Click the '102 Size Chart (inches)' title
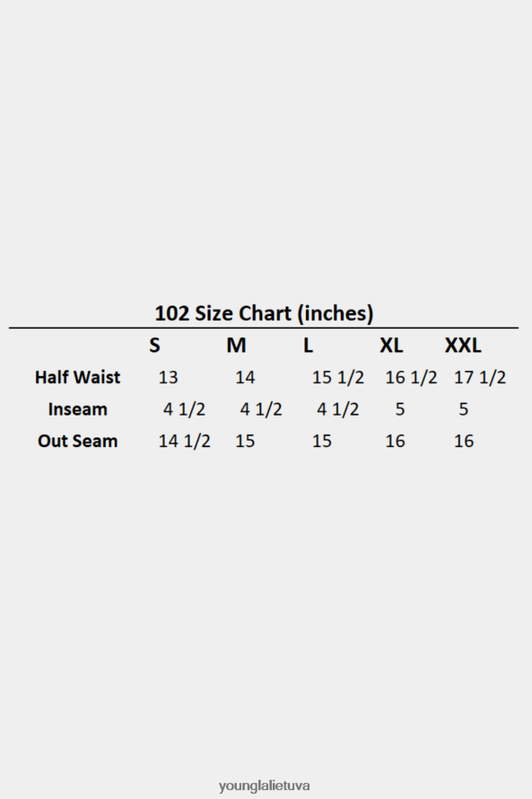This screenshot has height=799, width=532. point(264,313)
